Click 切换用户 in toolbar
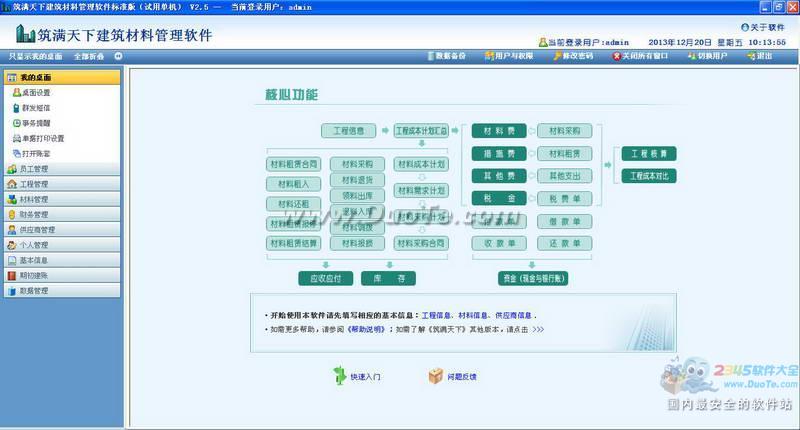The width and height of the screenshot is (800, 430). click(708, 56)
